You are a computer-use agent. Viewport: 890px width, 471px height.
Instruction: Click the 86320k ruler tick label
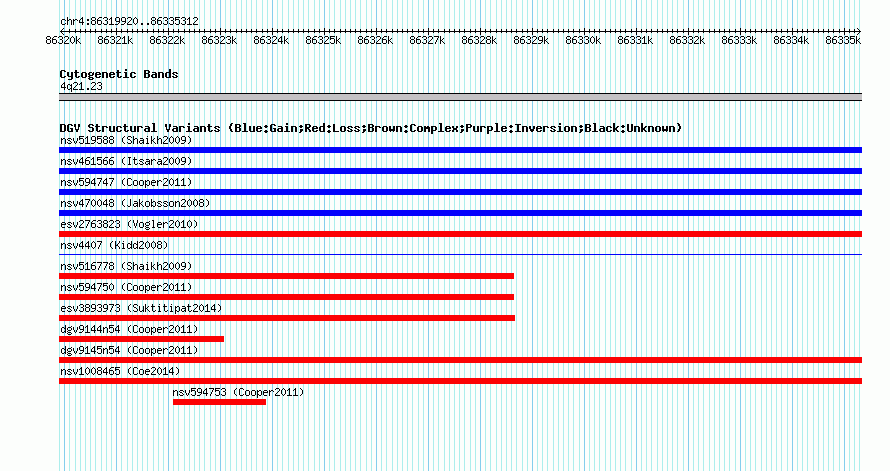[x=63, y=40]
